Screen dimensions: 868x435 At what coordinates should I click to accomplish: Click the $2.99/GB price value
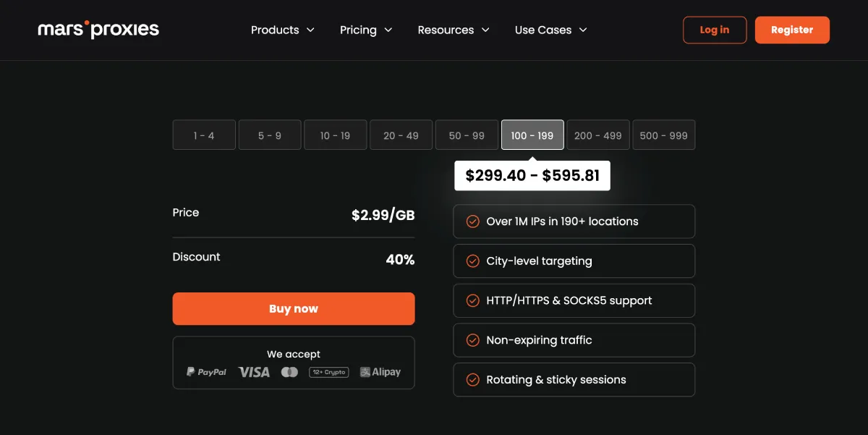pyautogui.click(x=383, y=215)
